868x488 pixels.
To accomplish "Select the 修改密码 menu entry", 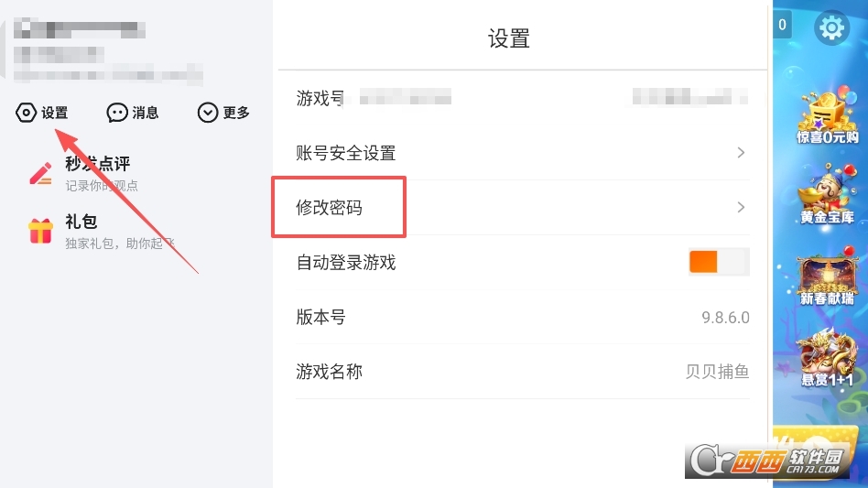I will click(x=330, y=208).
